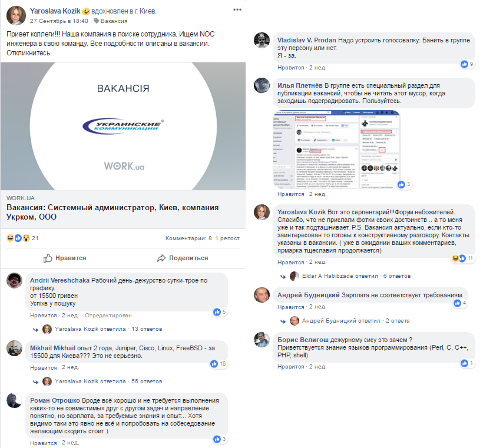Expand 56 replies under Mikhail Mikhail's comment
Viewport: 483px width, 448px height.
tap(147, 381)
